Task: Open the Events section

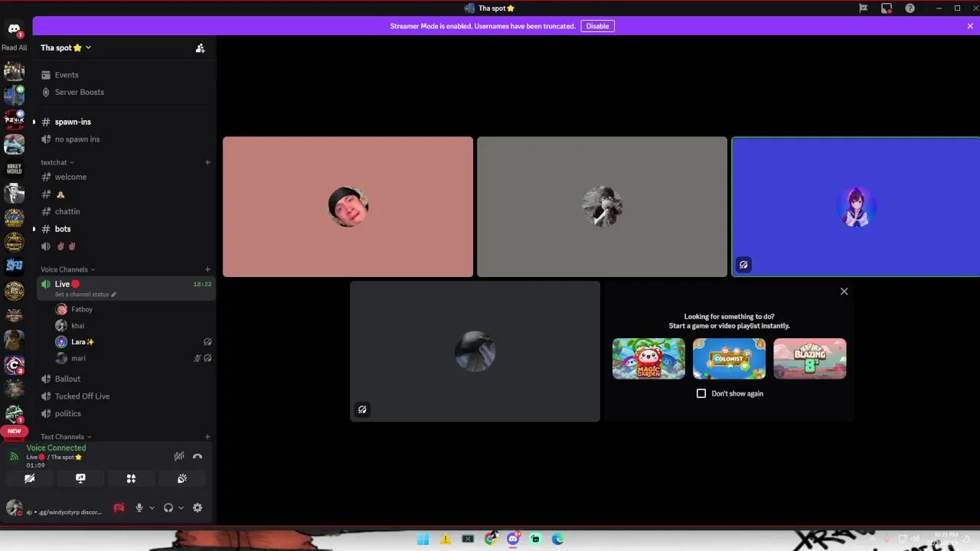Action: (126, 75)
